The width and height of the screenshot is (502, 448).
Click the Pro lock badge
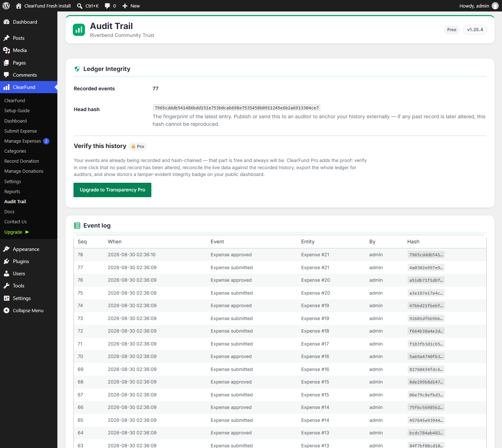(138, 146)
